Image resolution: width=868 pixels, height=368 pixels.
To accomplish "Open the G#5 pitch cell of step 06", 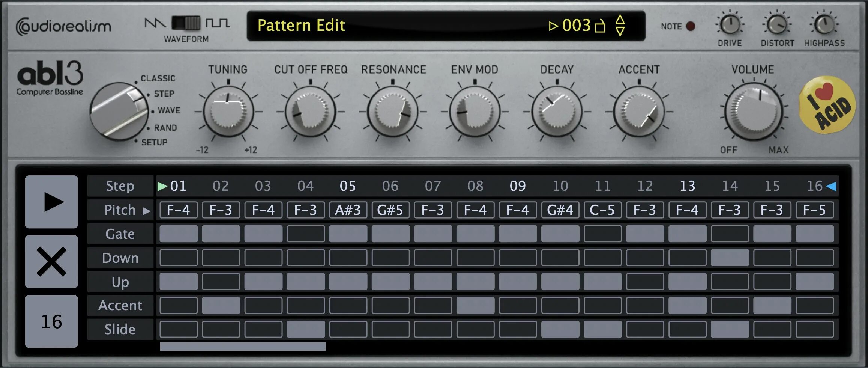I will click(390, 210).
